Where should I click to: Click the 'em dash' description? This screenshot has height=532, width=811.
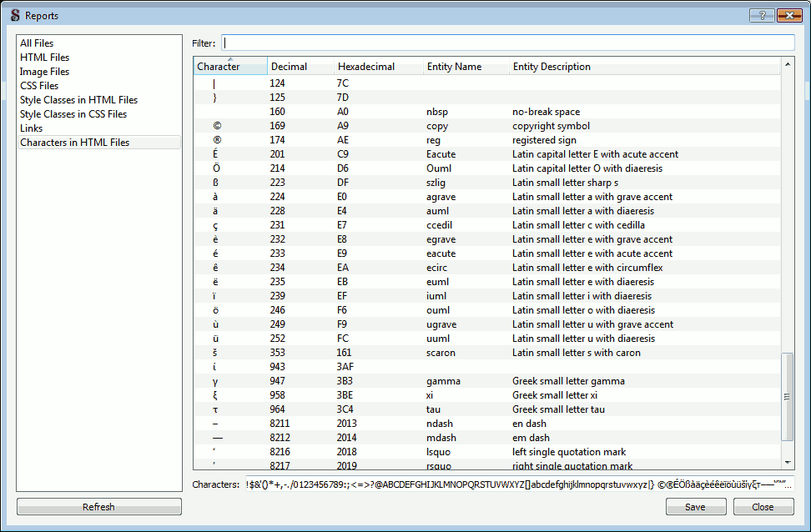[531, 438]
